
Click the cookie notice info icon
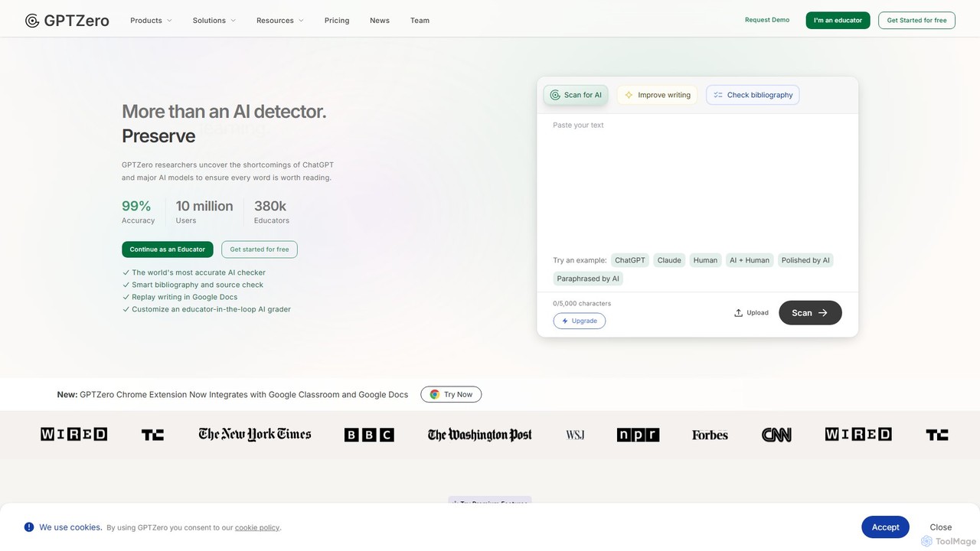click(29, 527)
